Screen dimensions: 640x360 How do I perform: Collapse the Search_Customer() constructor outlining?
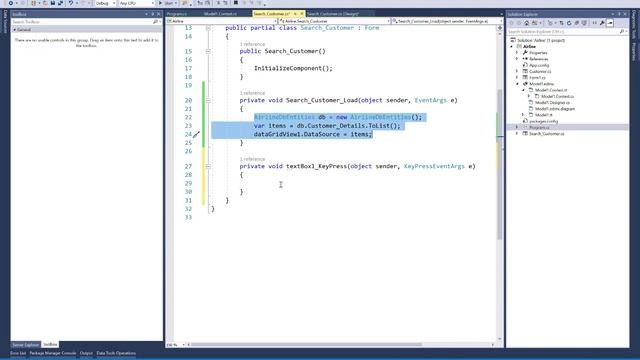pos(208,51)
